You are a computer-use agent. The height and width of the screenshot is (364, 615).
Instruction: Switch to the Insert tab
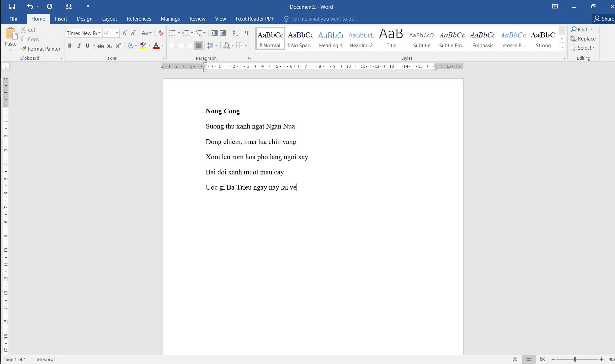pos(61,19)
